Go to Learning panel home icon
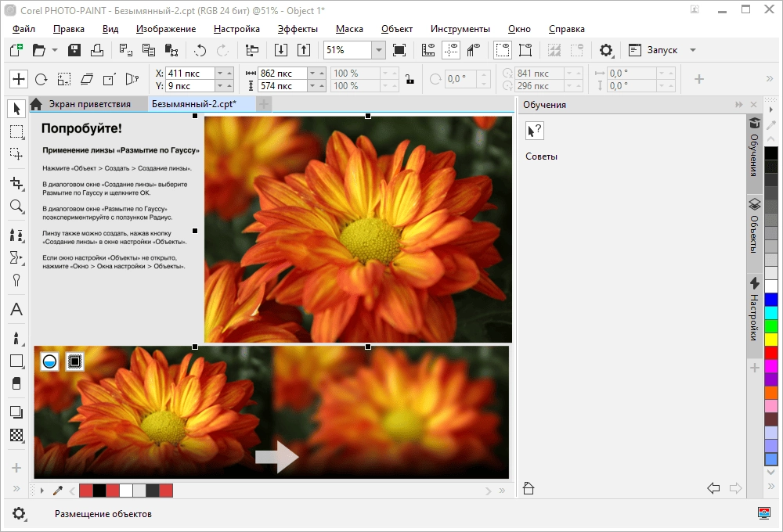The height and width of the screenshot is (532, 783). click(529, 488)
